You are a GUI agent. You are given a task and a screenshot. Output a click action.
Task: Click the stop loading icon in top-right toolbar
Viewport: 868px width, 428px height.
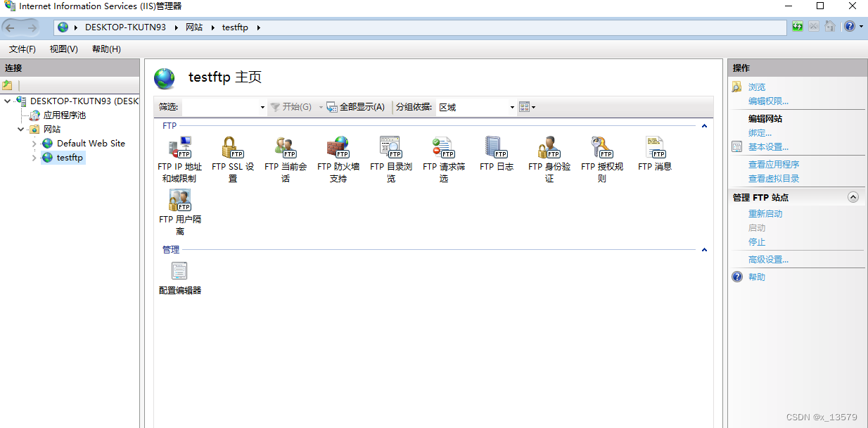(x=814, y=27)
